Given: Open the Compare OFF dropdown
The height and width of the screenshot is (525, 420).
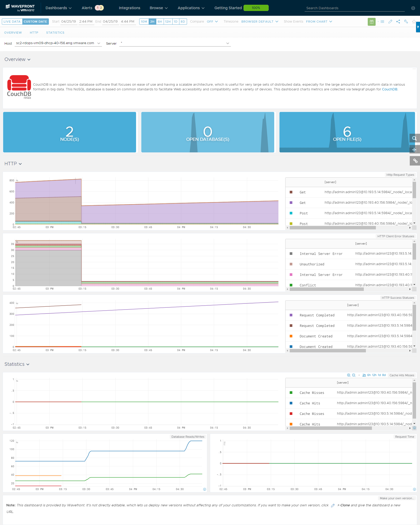Looking at the screenshot, I should [212, 22].
